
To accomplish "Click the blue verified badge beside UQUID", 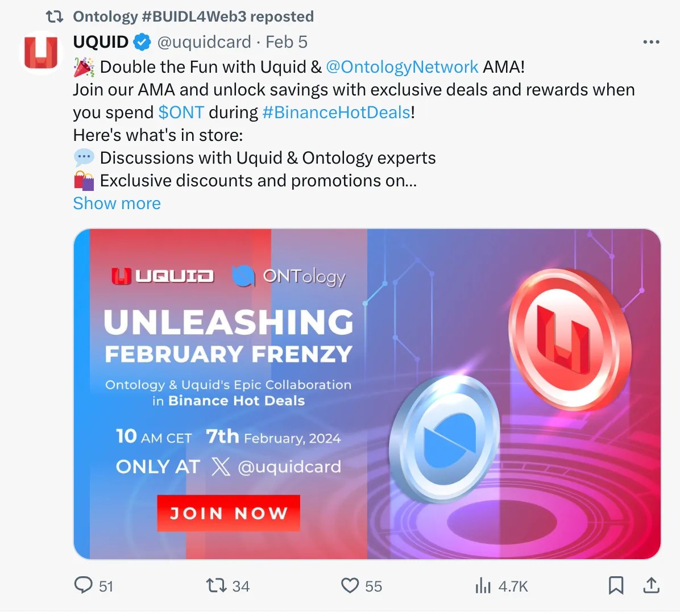I will (x=142, y=42).
